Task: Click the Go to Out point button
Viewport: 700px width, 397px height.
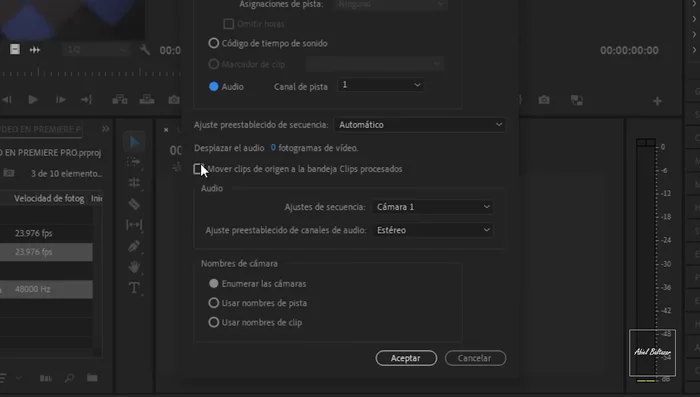Action: (86, 100)
